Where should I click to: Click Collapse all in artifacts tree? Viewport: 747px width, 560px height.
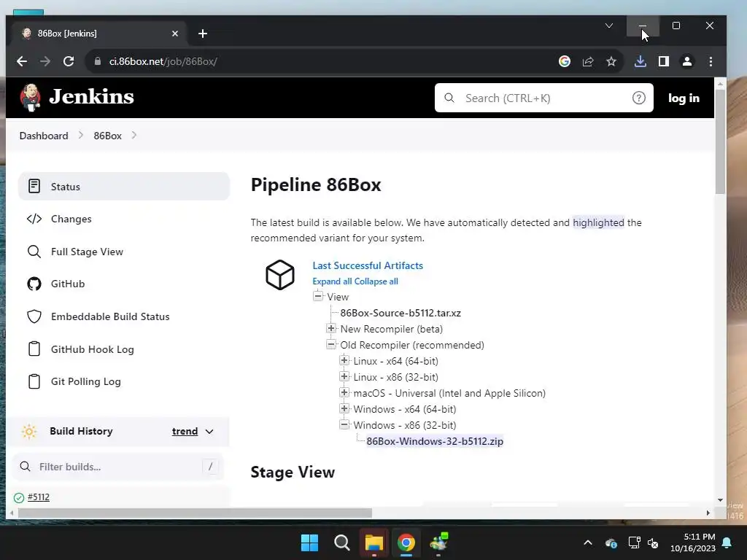click(x=376, y=281)
